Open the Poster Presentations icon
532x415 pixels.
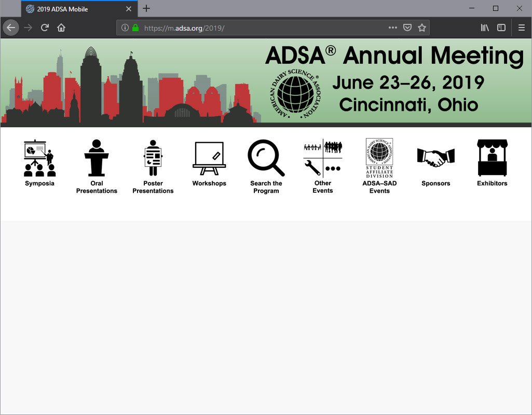coord(153,158)
